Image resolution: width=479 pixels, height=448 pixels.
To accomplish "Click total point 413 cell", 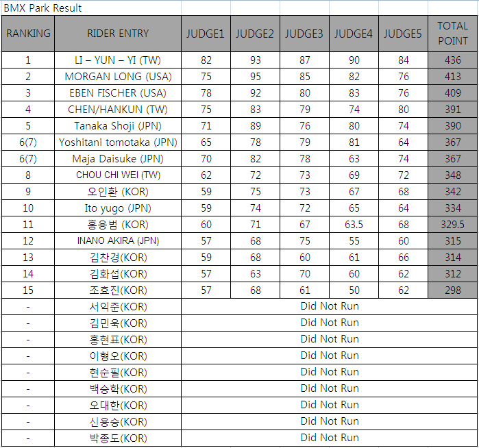I will pos(452,77).
